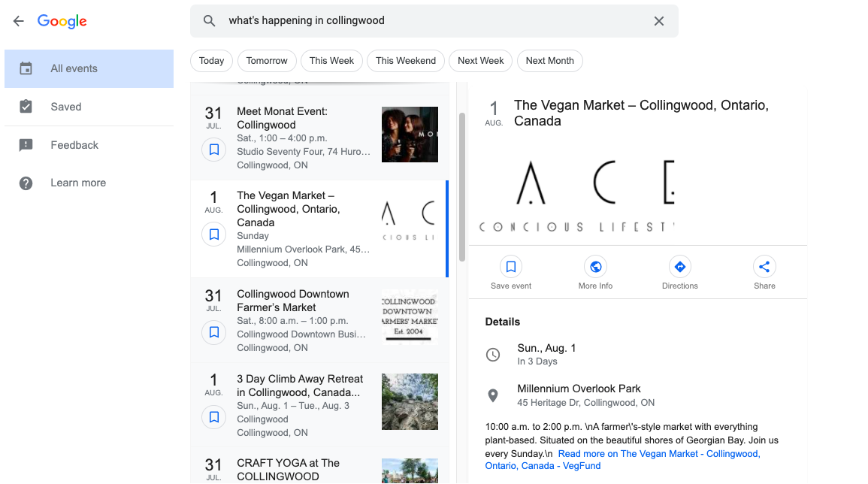The height and width of the screenshot is (484, 868).
Task: Save the Meet Monat Event via its bookmark
Action: [x=213, y=150]
